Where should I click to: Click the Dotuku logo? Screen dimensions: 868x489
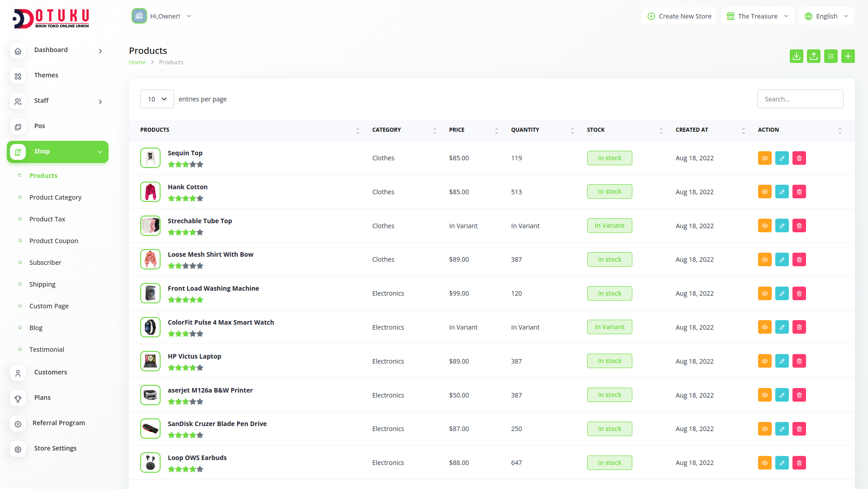50,19
